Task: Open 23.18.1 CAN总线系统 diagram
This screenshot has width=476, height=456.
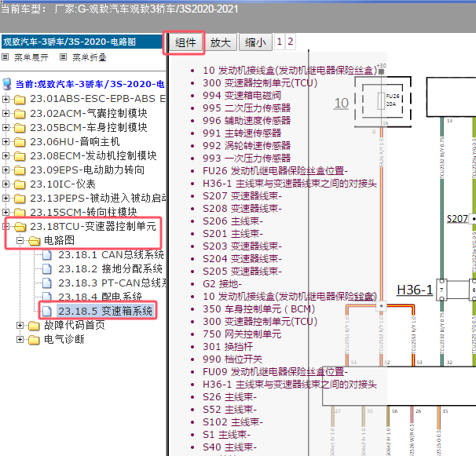Action: click(111, 254)
